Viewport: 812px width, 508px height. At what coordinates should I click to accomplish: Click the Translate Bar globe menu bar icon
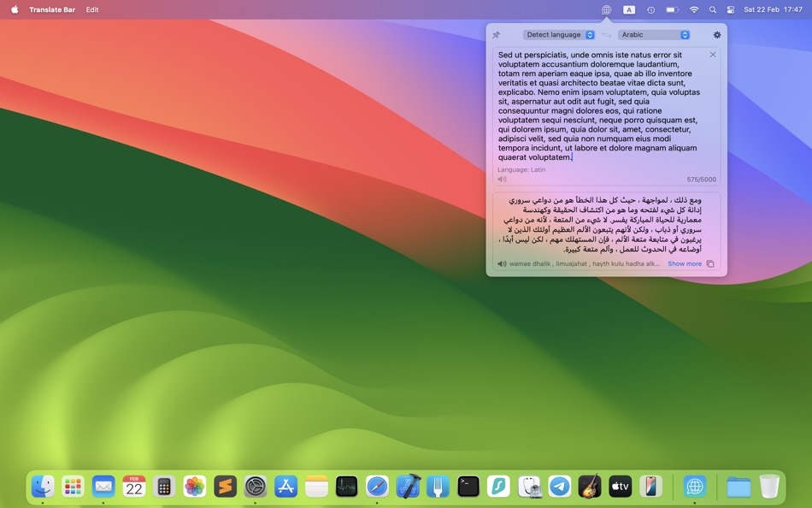point(606,9)
